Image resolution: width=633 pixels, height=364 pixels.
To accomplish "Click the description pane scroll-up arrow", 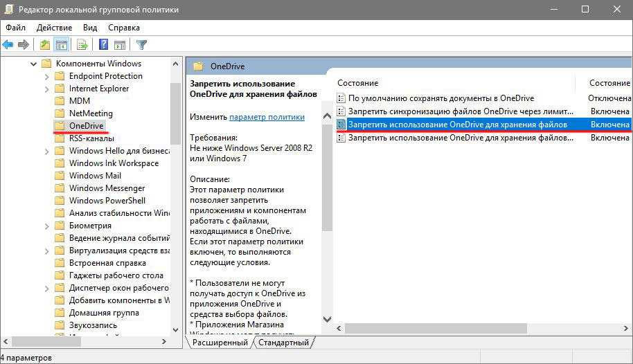I will click(x=328, y=116).
